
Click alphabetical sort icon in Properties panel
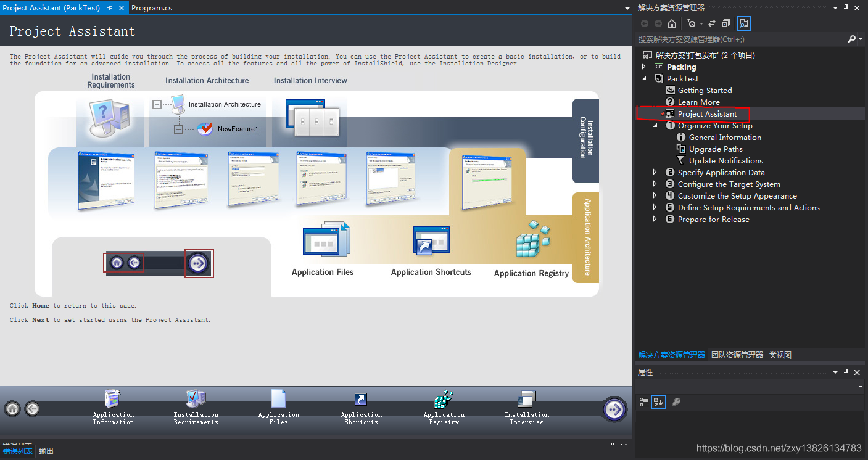pos(658,402)
